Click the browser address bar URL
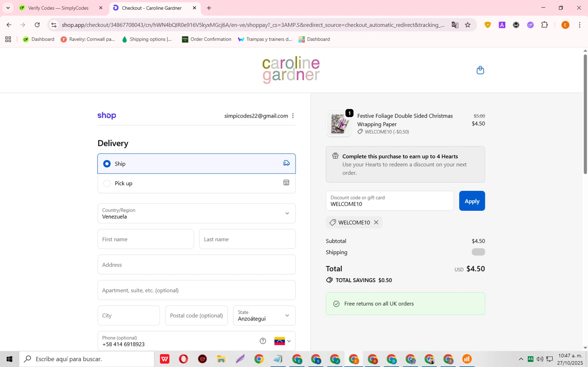588x367 pixels. pos(253,25)
